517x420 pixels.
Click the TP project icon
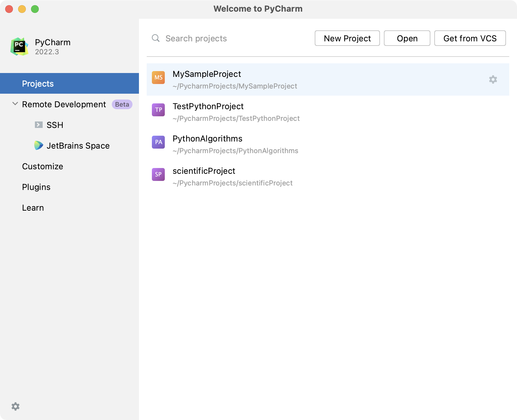[158, 110]
